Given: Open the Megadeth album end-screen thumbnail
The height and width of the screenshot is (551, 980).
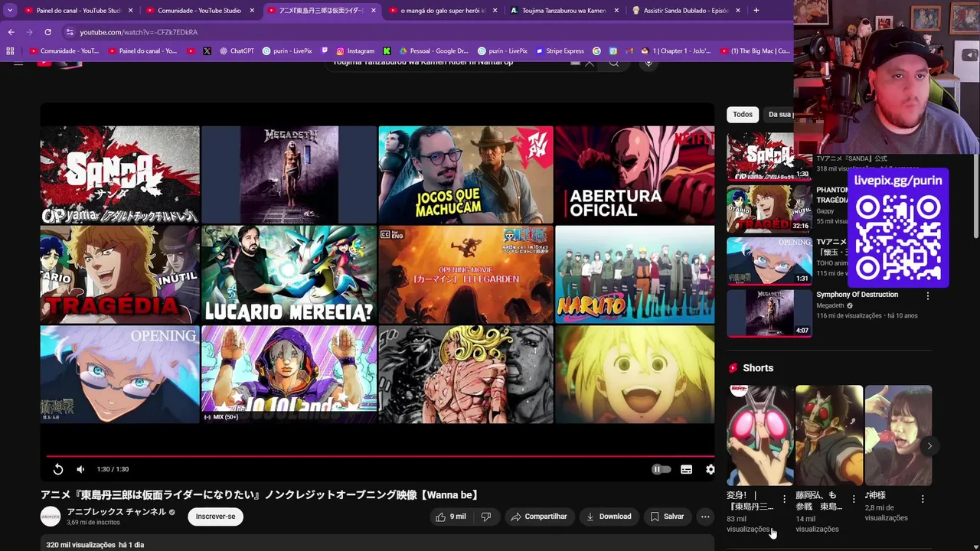Looking at the screenshot, I should [x=289, y=174].
